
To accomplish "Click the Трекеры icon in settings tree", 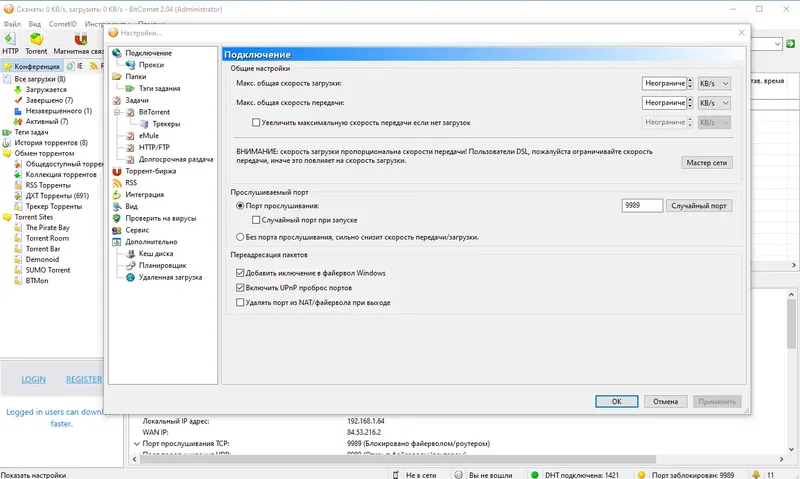I will (144, 123).
